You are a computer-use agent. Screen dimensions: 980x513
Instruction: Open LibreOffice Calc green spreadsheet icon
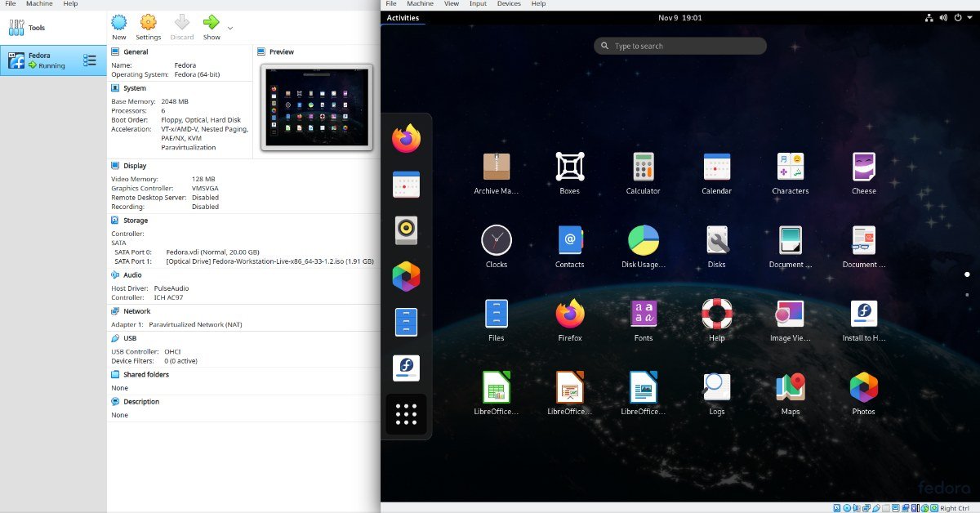497,387
